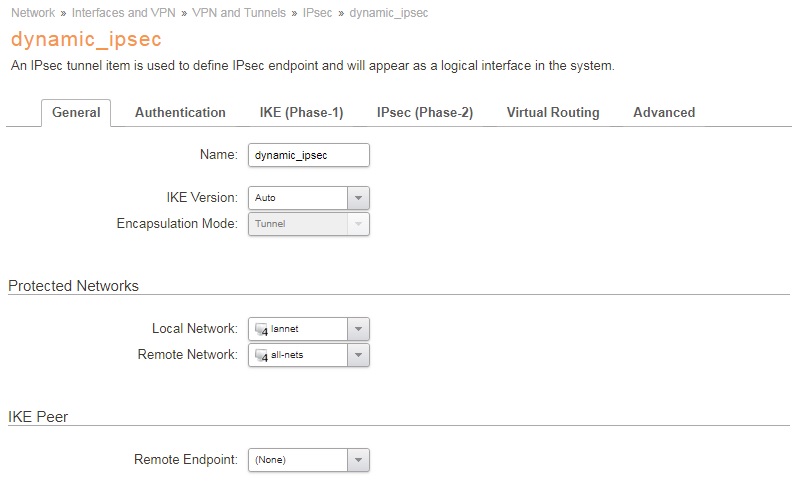Screen dimensions: 800x495
Task: Switch to the Advanced tab
Action: 664,113
